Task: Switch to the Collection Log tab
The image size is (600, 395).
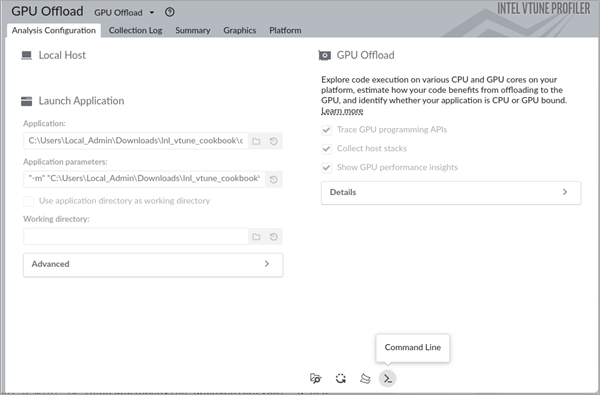Action: pyautogui.click(x=135, y=30)
